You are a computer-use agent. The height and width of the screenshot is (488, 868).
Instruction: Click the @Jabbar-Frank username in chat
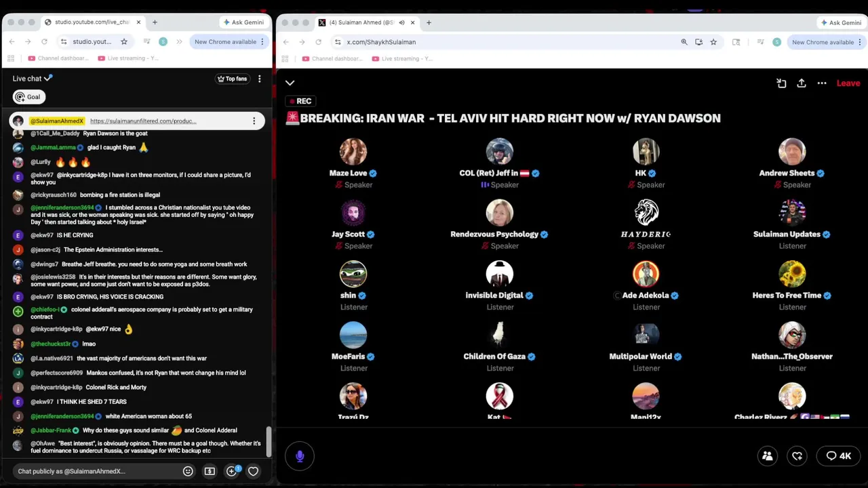(x=51, y=430)
